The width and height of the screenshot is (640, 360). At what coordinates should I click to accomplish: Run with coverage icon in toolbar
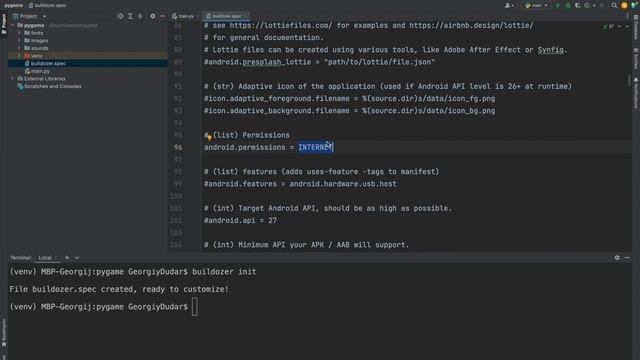[577, 5]
